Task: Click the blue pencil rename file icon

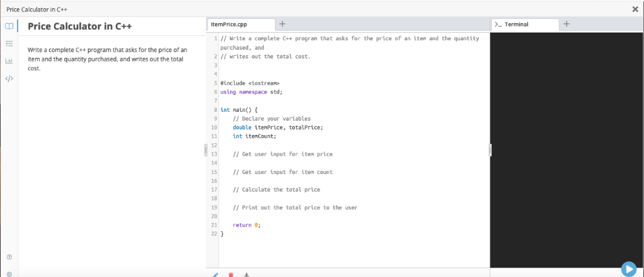Action: [x=216, y=274]
